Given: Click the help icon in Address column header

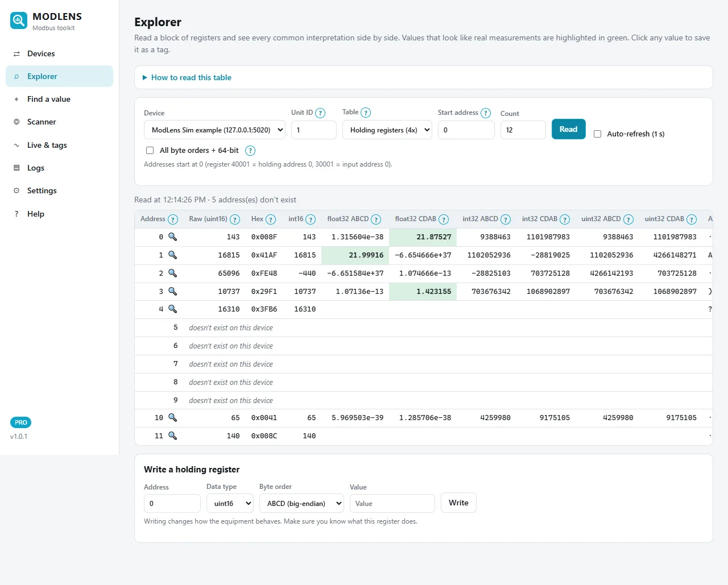Looking at the screenshot, I should (x=173, y=219).
